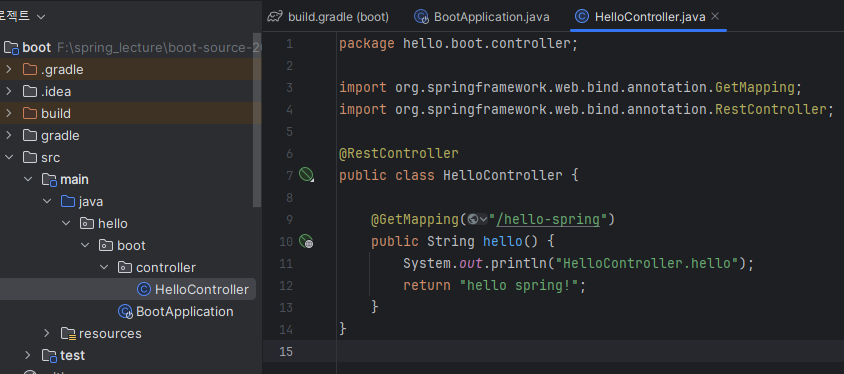Click the Gradle elephant icon on build.gradle tab
Viewport: 844px width, 374px height.
point(275,17)
